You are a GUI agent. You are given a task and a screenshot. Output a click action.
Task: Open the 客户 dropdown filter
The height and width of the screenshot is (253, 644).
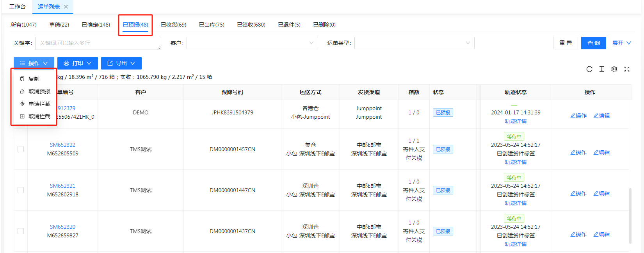[252, 43]
